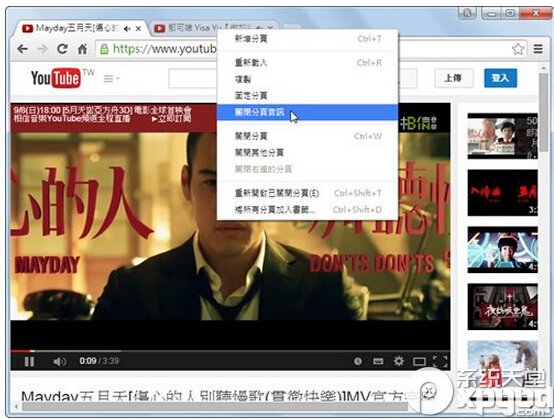
Task: Click the video progress bar
Action: click(230, 351)
